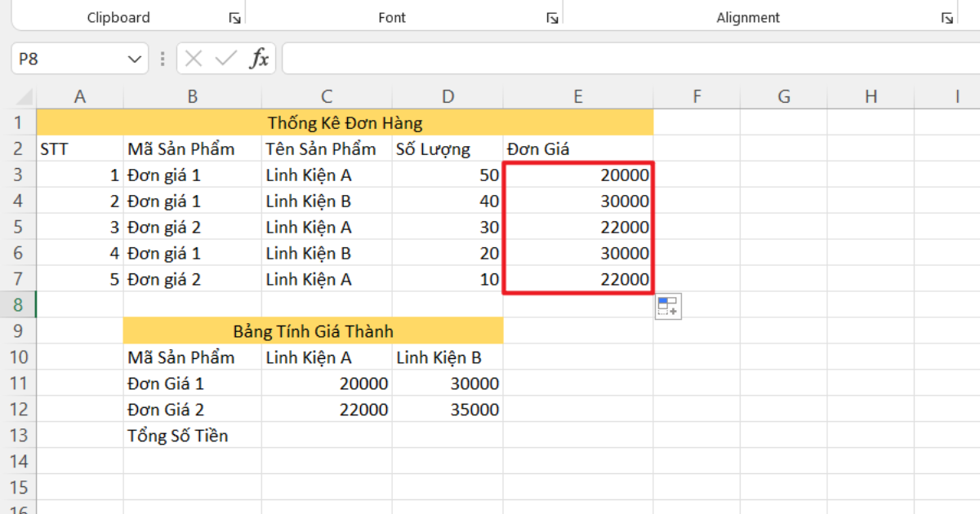Click cell E4 containing 30000
Viewport: 980px width, 514px height.
[x=578, y=201]
